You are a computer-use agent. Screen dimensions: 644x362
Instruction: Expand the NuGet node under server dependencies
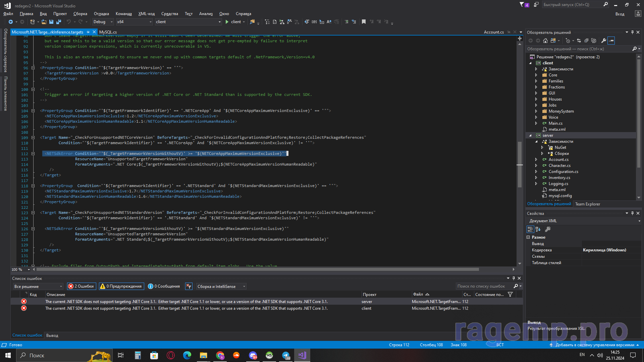click(x=542, y=147)
